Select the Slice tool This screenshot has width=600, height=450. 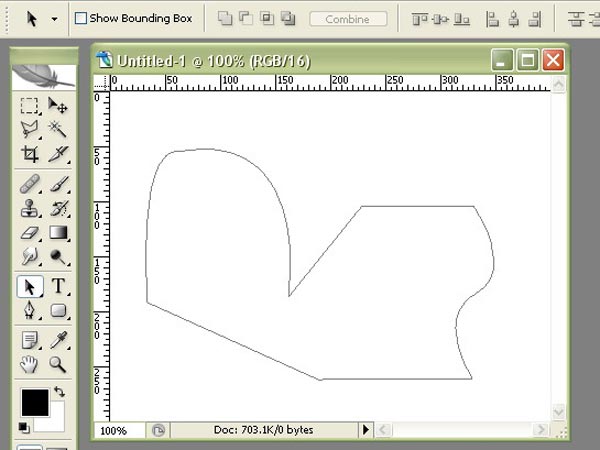click(58, 154)
